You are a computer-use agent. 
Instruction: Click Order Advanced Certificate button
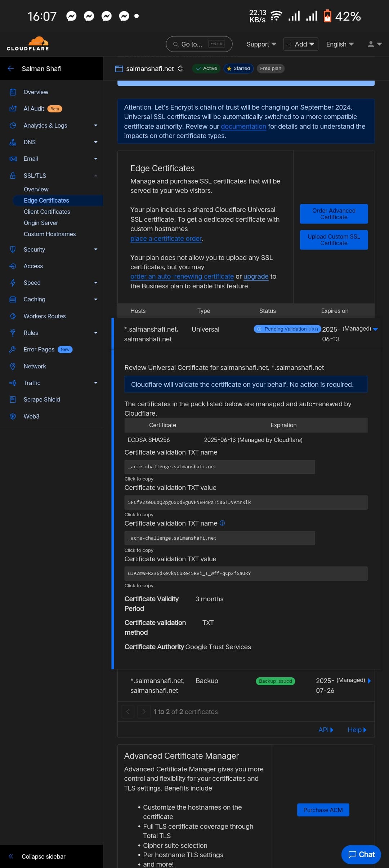click(334, 214)
